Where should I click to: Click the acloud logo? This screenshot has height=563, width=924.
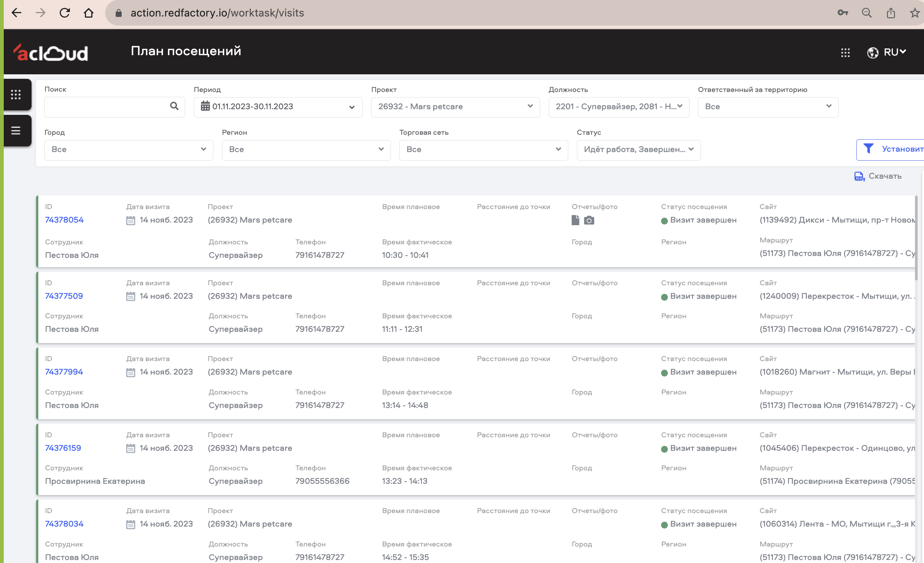[51, 52]
